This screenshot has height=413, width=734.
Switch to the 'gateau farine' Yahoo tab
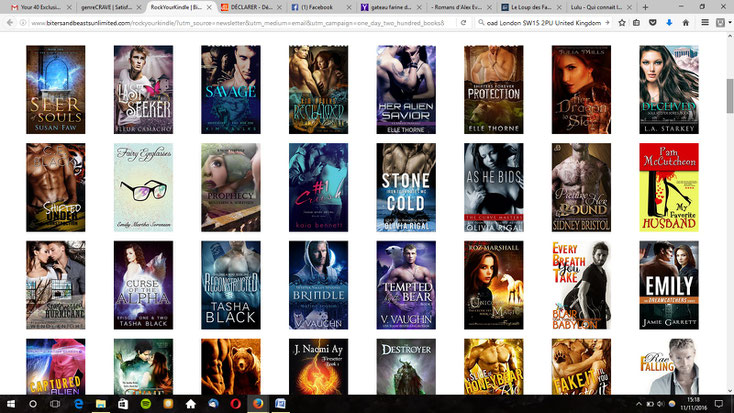(391, 7)
